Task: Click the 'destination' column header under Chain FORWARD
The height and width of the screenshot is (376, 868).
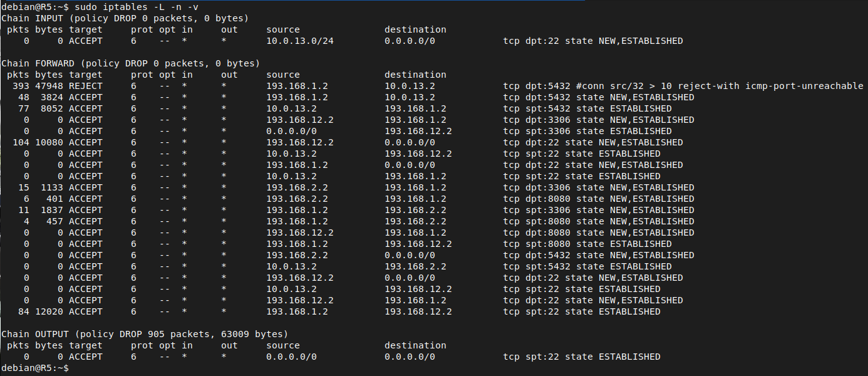Action: point(415,75)
